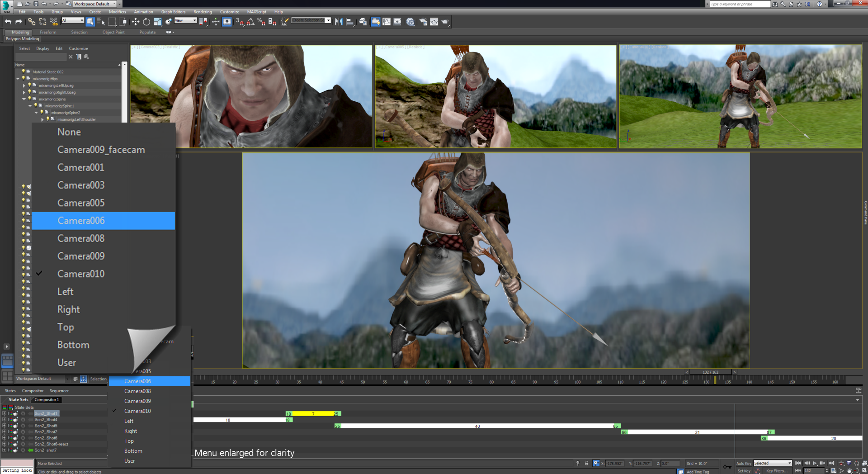Image resolution: width=868 pixels, height=474 pixels.
Task: Click the Mirror tool icon
Action: coord(339,22)
